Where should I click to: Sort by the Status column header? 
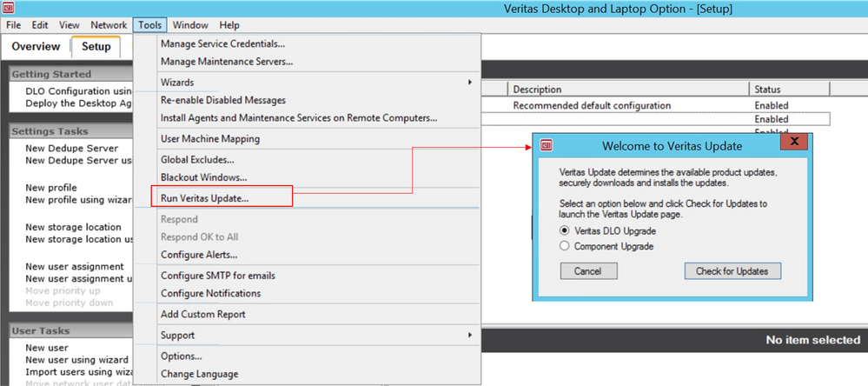coord(789,90)
